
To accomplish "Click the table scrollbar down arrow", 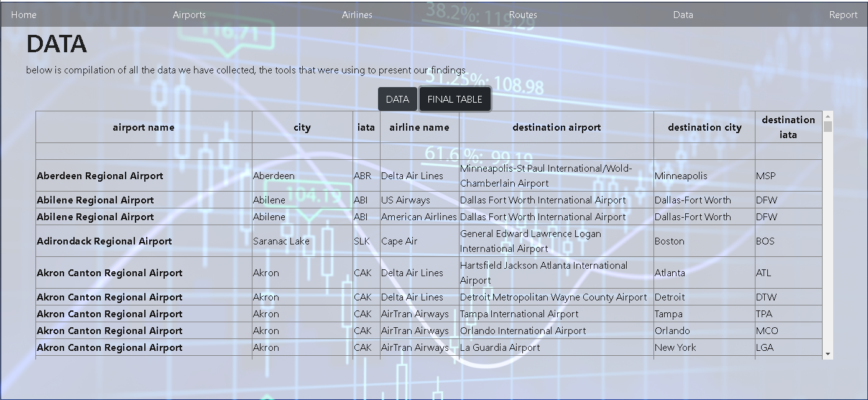I will pyautogui.click(x=828, y=354).
